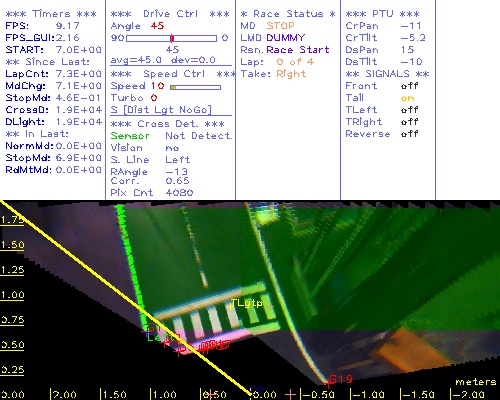Select the red G19 marker label
500x400 pixels.
(x=341, y=379)
